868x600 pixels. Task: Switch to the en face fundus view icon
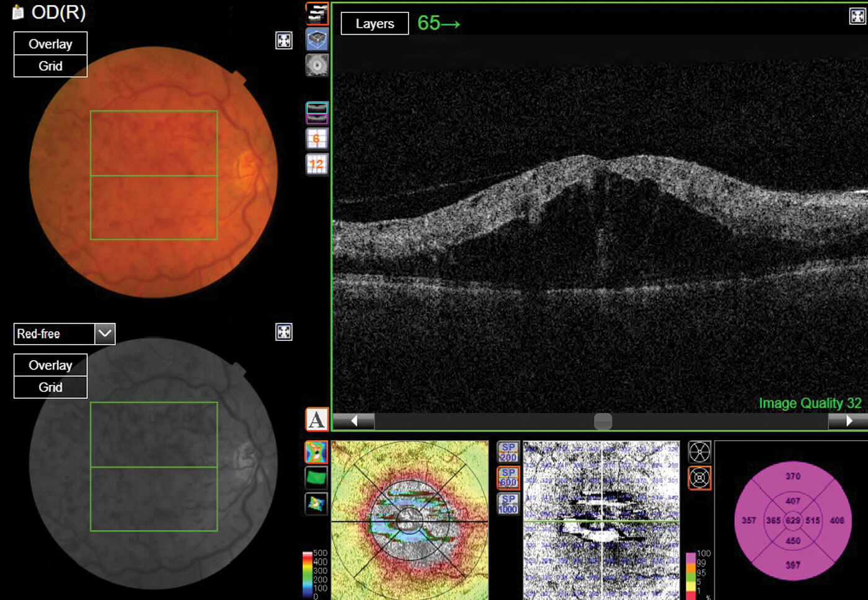pyautogui.click(x=317, y=65)
